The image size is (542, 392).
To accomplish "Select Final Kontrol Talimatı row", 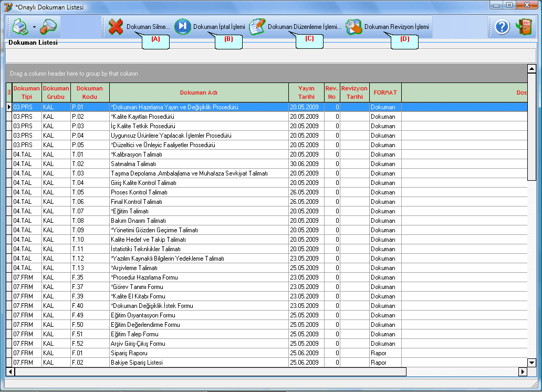I will 266,202.
